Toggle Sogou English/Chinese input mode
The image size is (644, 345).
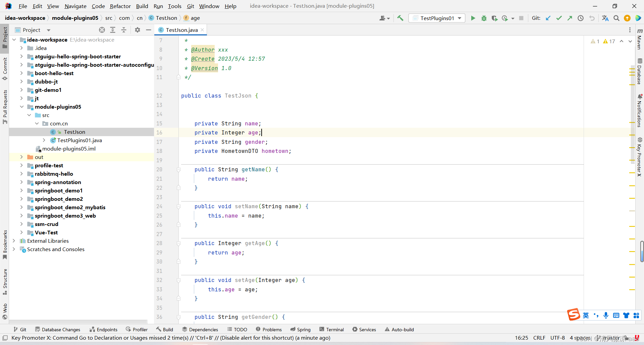[x=586, y=315]
